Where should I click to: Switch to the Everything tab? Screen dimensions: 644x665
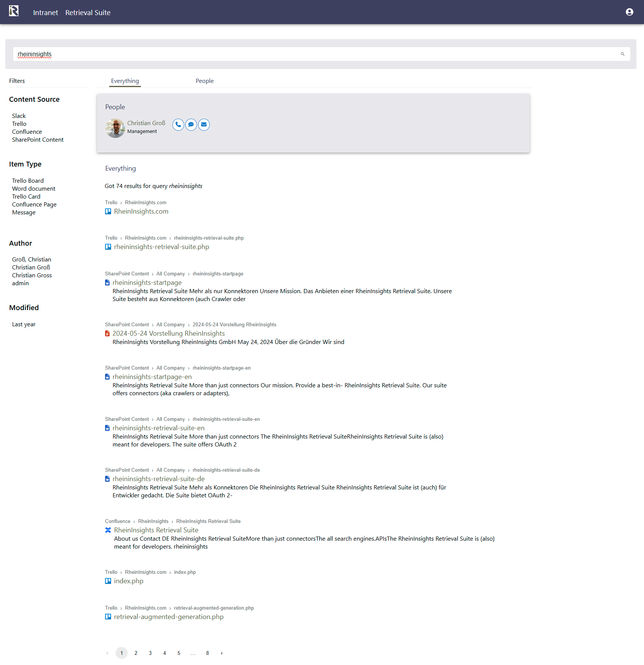pos(125,81)
